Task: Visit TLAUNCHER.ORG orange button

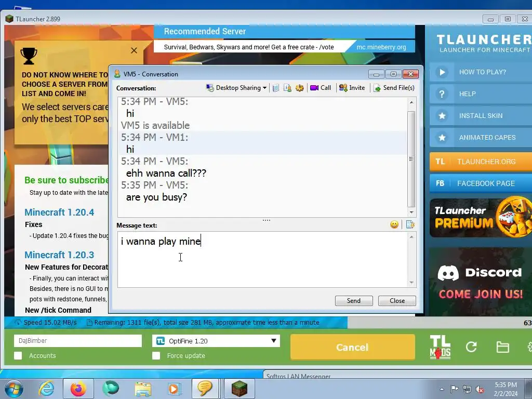Action: pos(481,162)
